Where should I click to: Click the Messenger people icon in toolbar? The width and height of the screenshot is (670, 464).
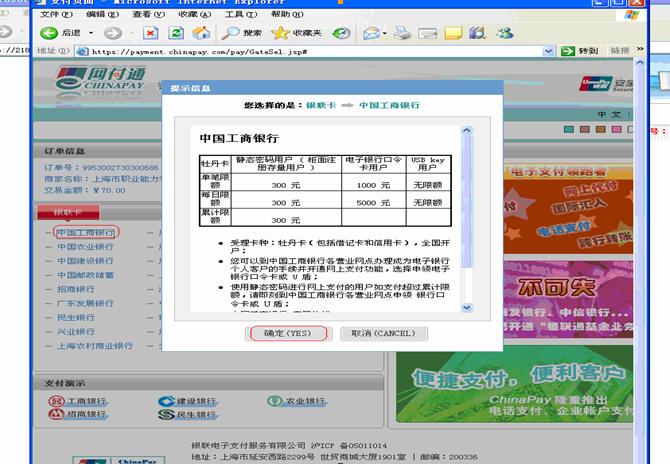tap(505, 33)
